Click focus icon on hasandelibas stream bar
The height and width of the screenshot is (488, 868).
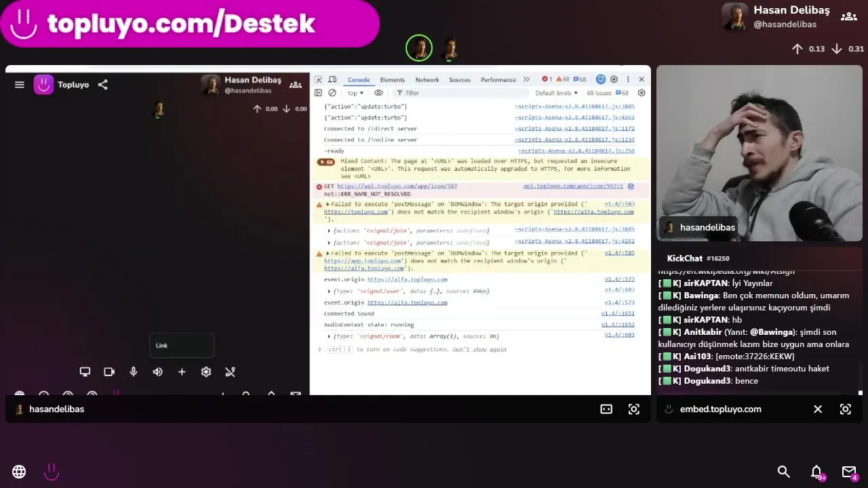633,409
